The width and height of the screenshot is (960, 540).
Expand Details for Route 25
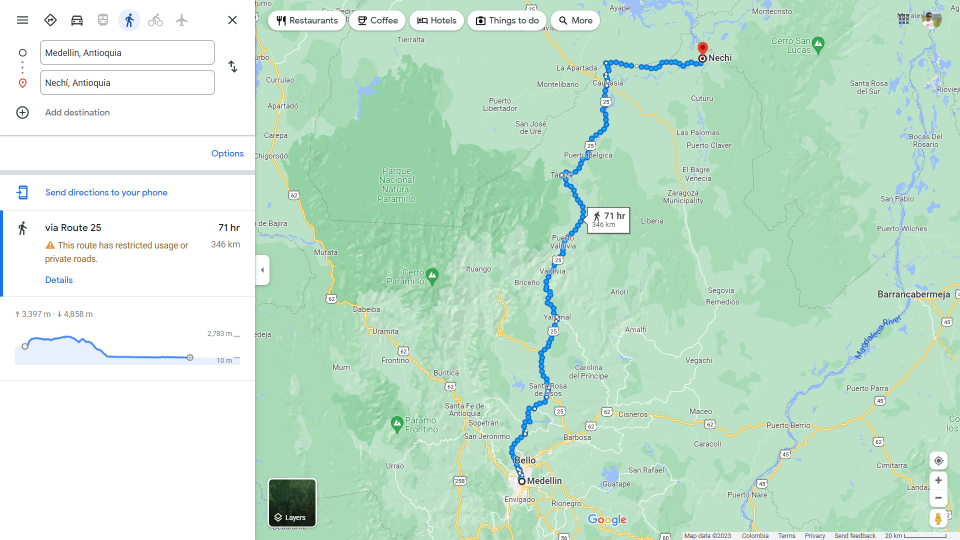tap(59, 280)
